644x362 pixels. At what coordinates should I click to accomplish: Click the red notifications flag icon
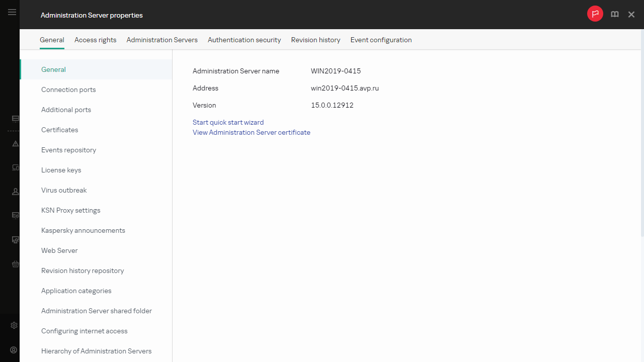click(595, 14)
